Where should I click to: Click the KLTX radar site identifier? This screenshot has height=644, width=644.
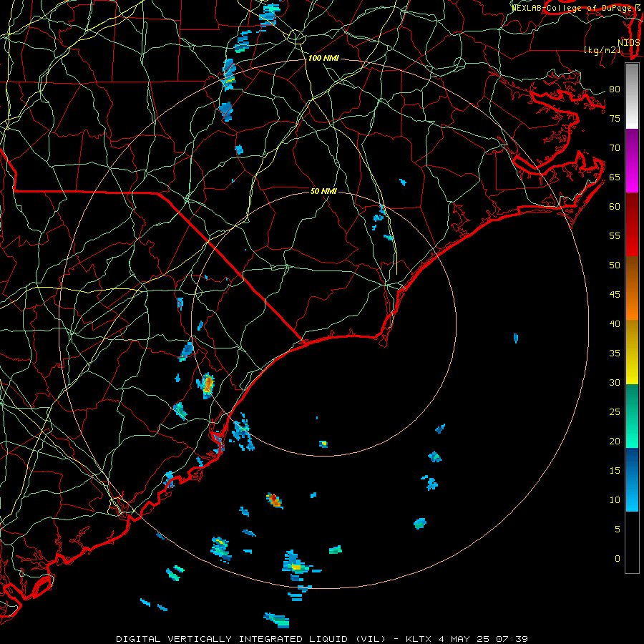pyautogui.click(x=419, y=639)
